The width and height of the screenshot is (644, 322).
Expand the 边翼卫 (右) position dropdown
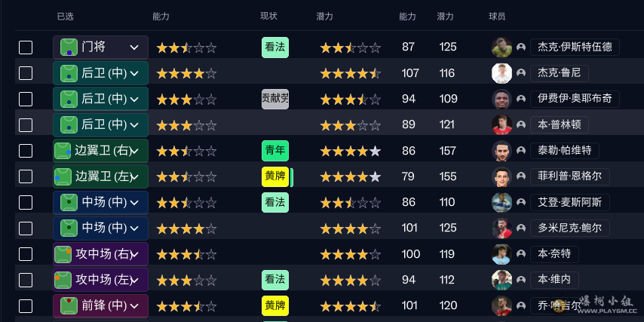tap(136, 151)
